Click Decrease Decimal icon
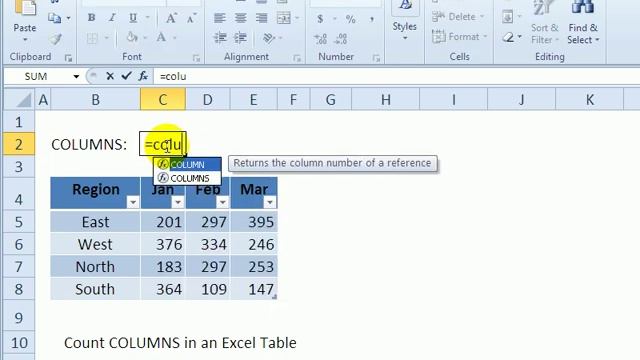This screenshot has height=360, width=640. point(340,39)
